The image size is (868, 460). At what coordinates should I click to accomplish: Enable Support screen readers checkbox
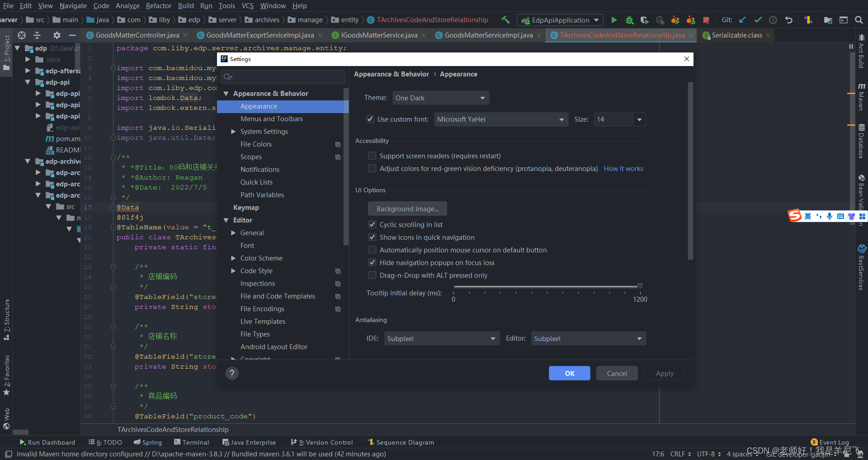click(x=372, y=156)
